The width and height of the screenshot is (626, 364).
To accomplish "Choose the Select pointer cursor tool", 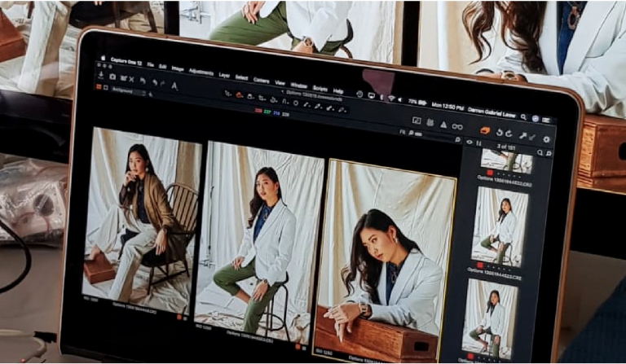I will [x=227, y=93].
